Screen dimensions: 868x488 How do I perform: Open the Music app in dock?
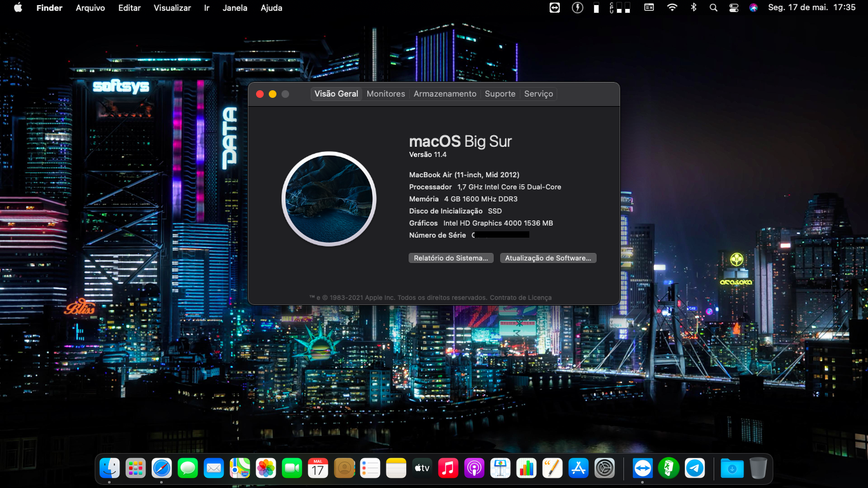[448, 468]
